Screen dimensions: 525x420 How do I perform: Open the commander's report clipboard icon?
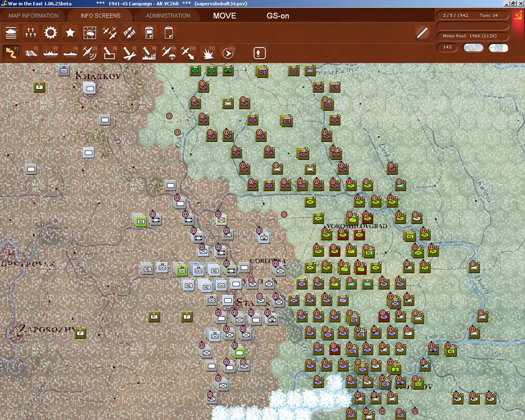point(149,32)
